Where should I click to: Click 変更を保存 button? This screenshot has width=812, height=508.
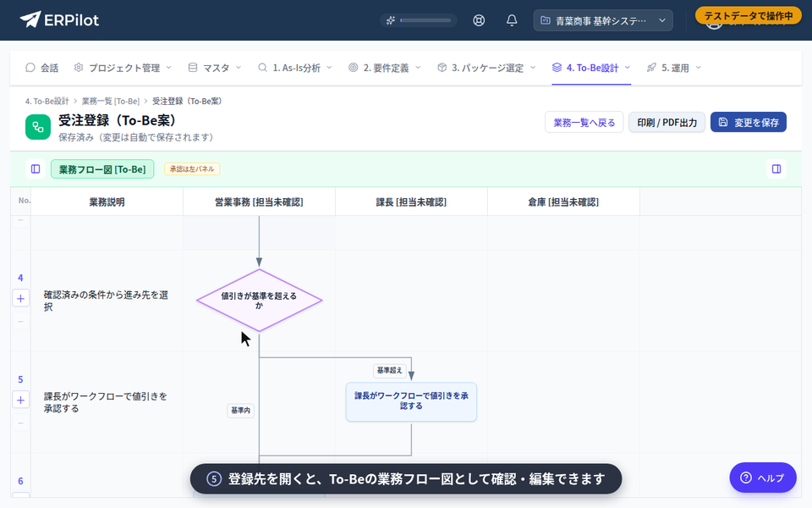click(749, 122)
